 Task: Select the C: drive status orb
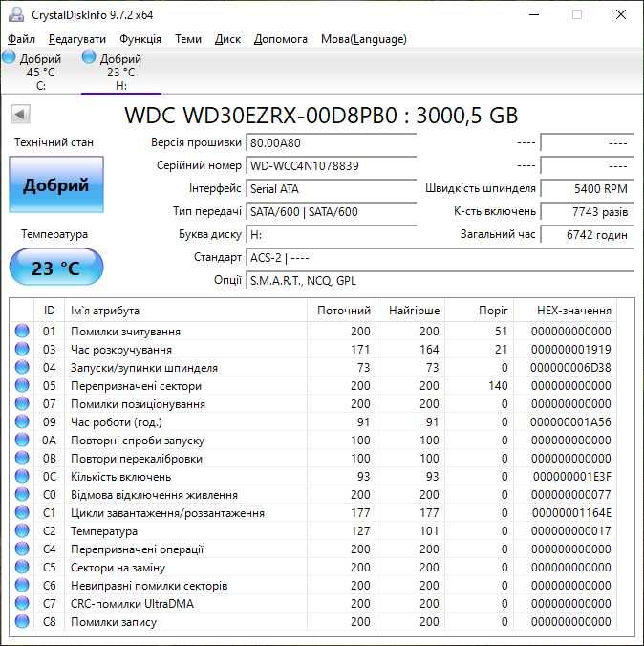click(9, 56)
